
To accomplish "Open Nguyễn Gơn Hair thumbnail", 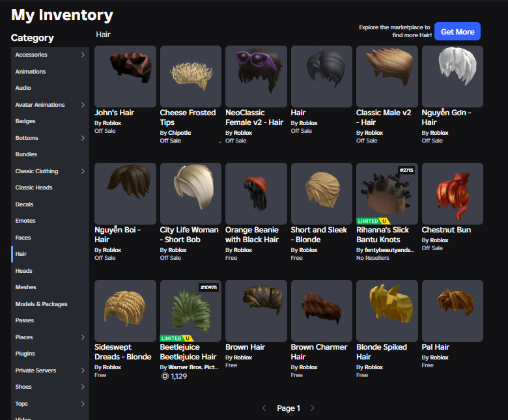I will click(452, 76).
